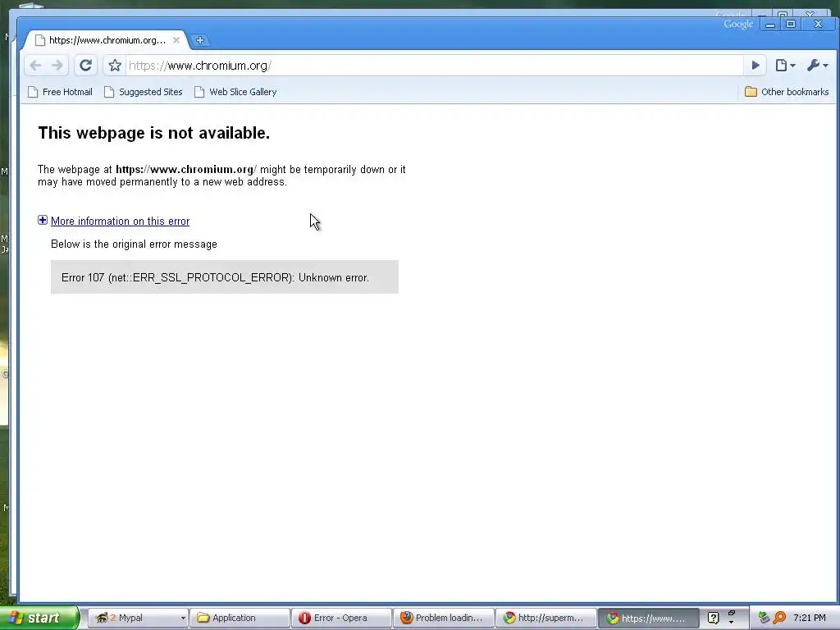
Task: Open the Windows start menu
Action: [39, 618]
